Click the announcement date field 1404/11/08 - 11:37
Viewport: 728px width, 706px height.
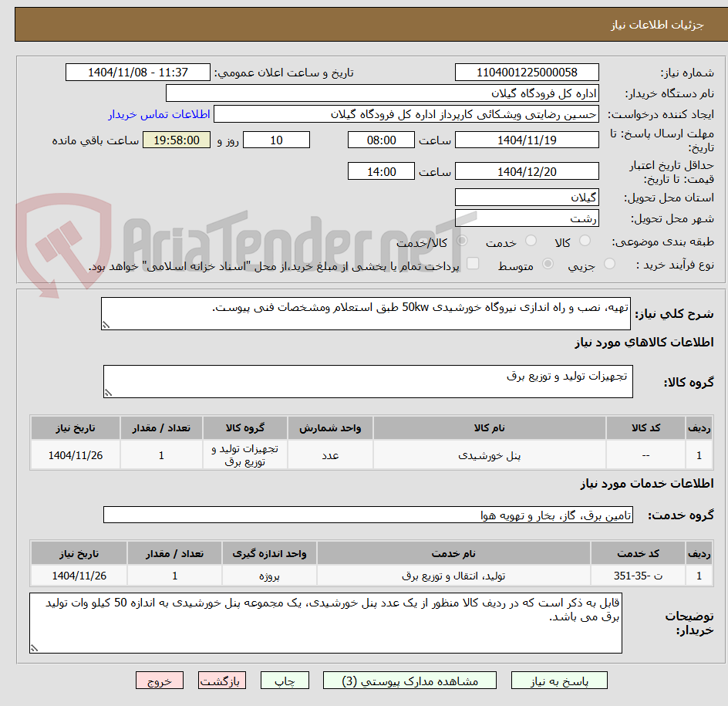[x=138, y=73]
